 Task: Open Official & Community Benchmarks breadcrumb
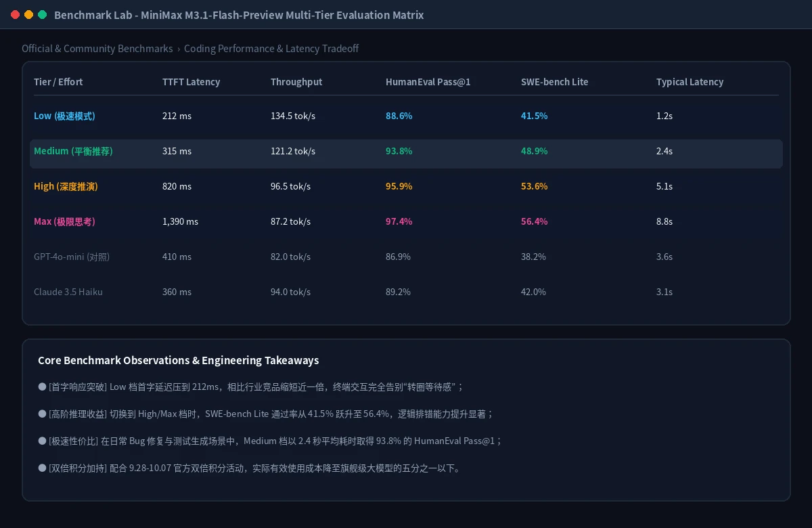(x=97, y=49)
